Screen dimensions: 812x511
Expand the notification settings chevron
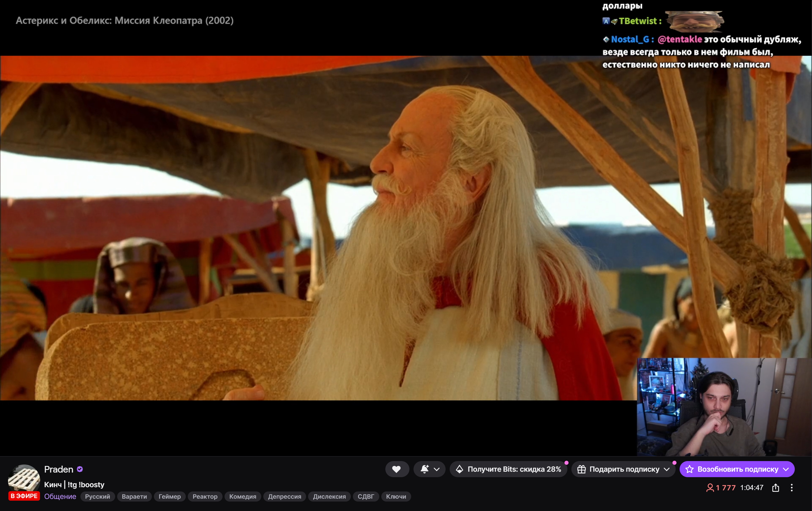point(437,469)
